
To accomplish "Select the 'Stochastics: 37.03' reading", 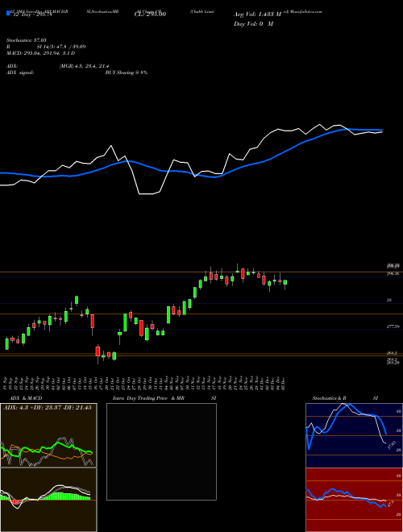I will pos(26,40).
